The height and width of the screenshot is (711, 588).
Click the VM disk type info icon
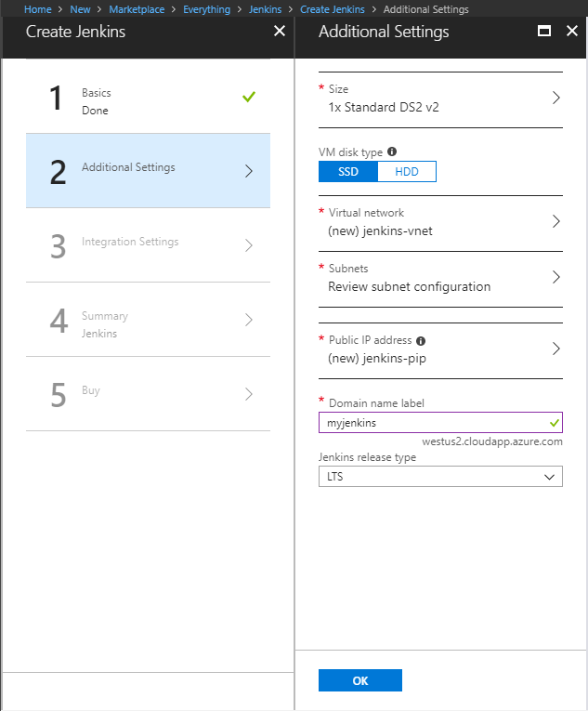[392, 151]
